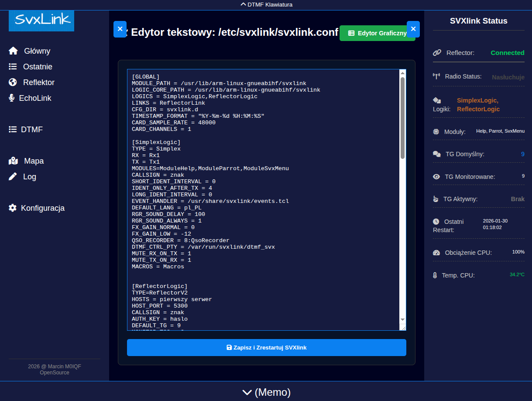
Task: Click the home icon beside Główny
Action: [13, 51]
